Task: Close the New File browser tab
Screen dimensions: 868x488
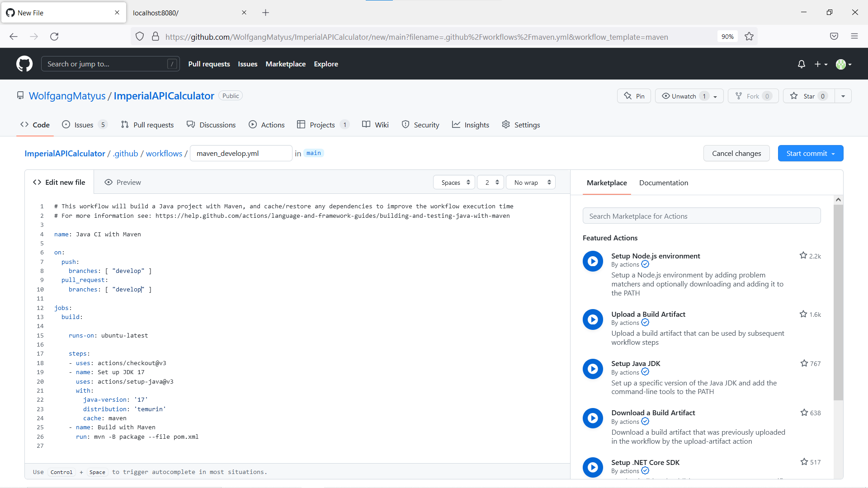Action: [x=117, y=13]
